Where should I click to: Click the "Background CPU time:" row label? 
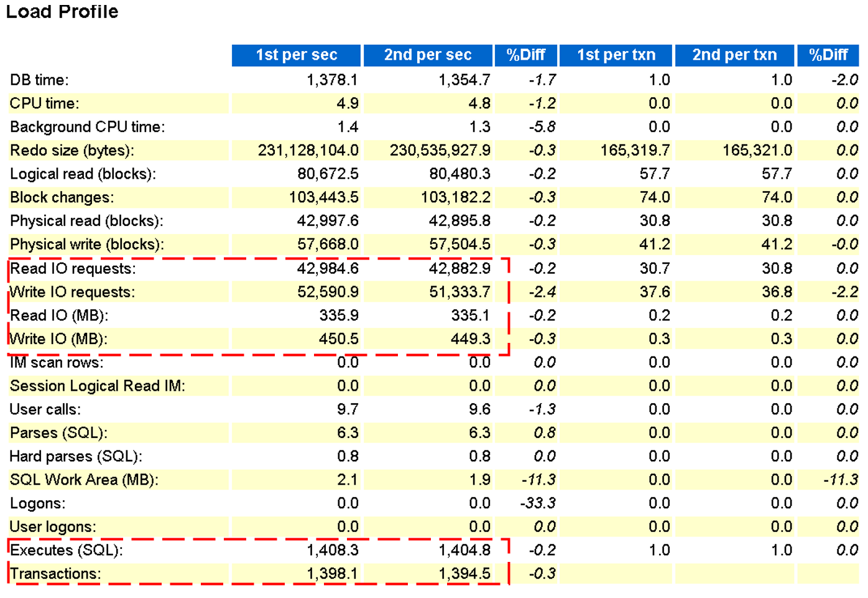(88, 127)
